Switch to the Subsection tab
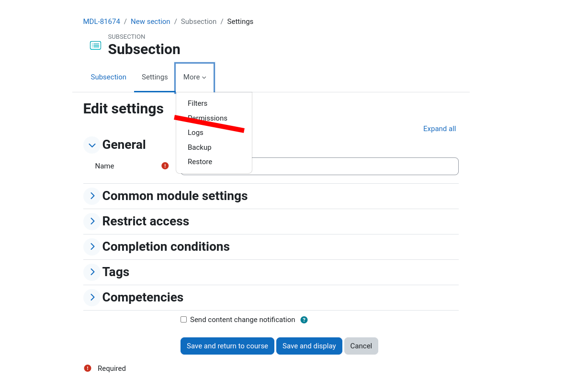The height and width of the screenshot is (390, 588). tap(109, 77)
